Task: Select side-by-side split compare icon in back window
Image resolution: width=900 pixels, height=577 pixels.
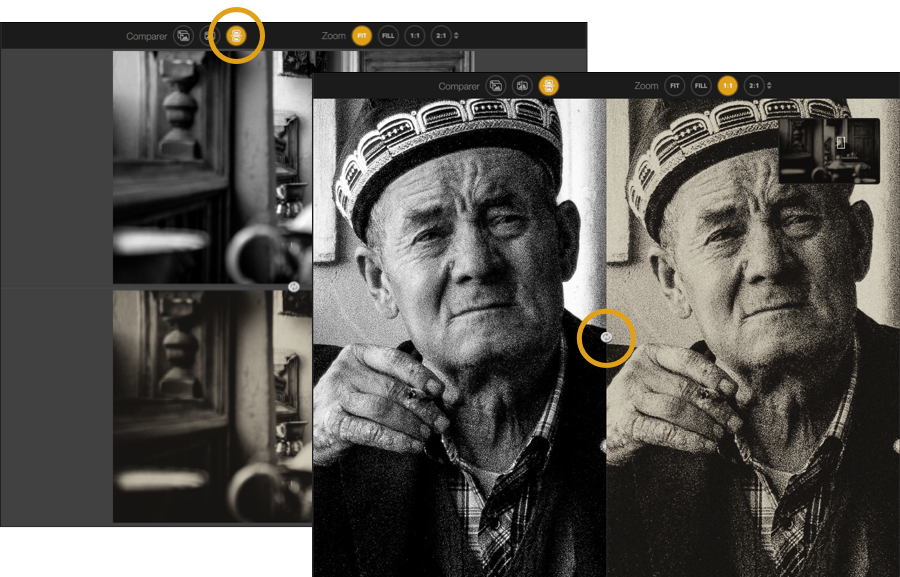Action: pyautogui.click(x=210, y=36)
